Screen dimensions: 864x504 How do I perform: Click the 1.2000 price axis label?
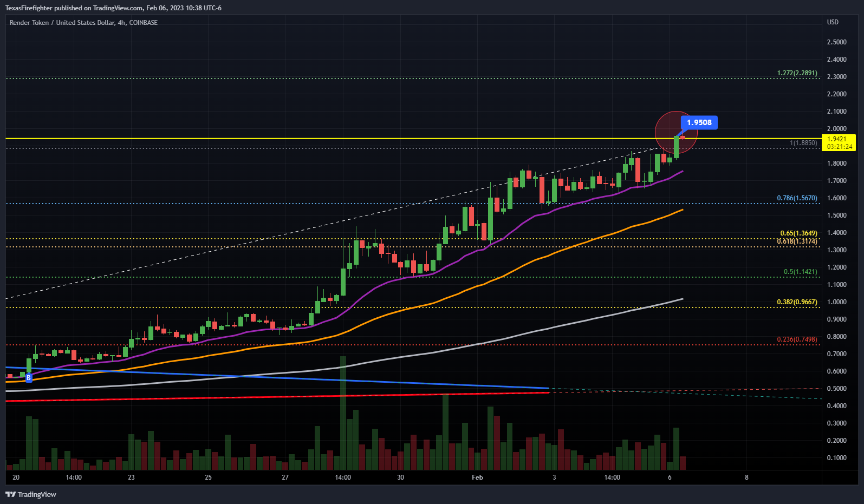(x=837, y=267)
